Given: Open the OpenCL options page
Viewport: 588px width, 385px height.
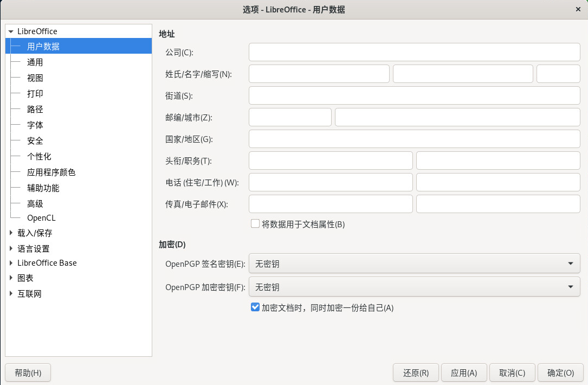Looking at the screenshot, I should (x=41, y=218).
